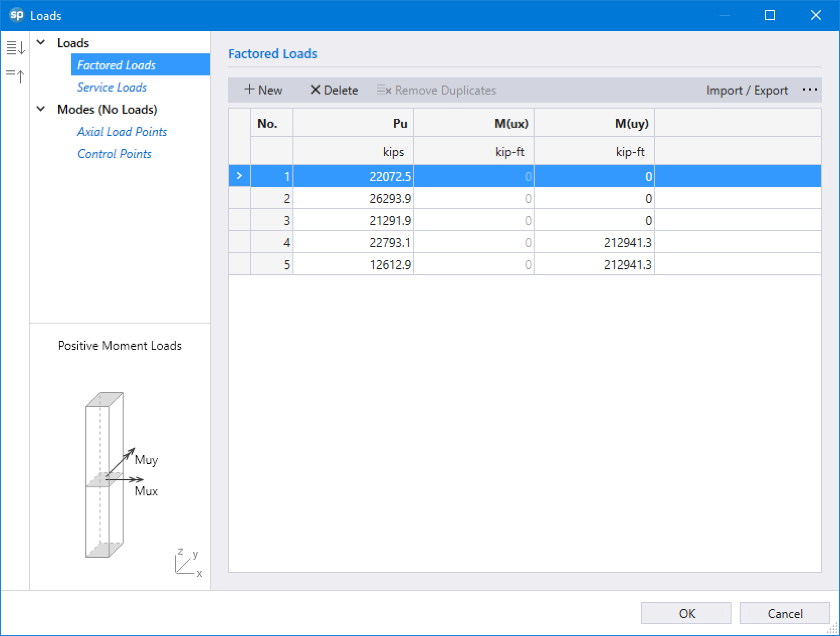Viewport: 840px width, 636px height.
Task: Click M(uy) cell in row 1
Action: point(594,176)
